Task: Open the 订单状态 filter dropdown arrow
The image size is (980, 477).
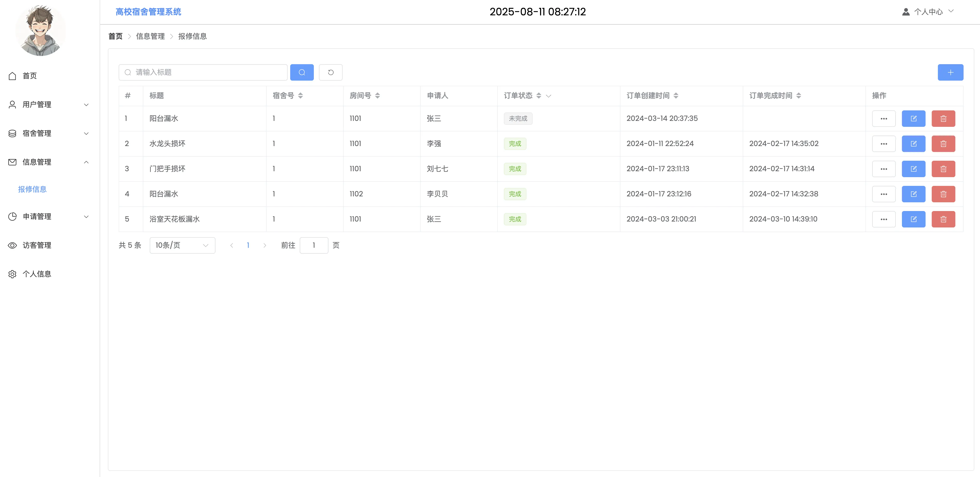Action: [x=548, y=96]
